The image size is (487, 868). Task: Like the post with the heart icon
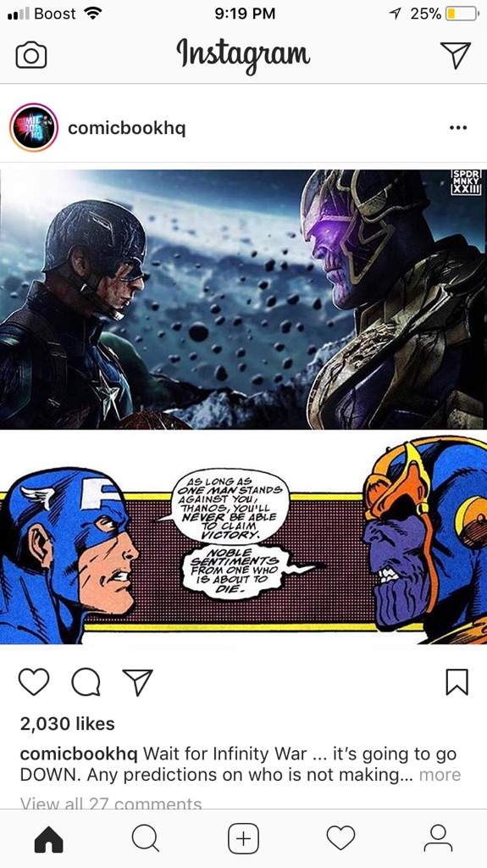pos(34,682)
